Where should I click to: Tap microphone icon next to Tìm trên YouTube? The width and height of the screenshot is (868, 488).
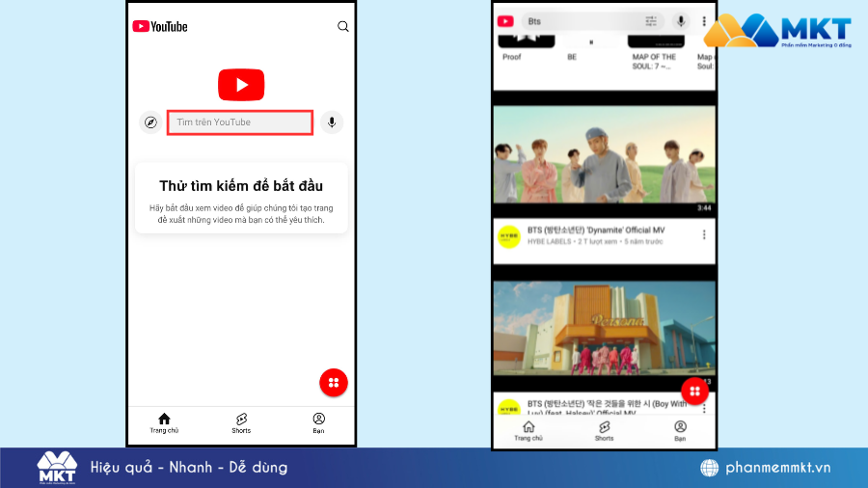[332, 122]
